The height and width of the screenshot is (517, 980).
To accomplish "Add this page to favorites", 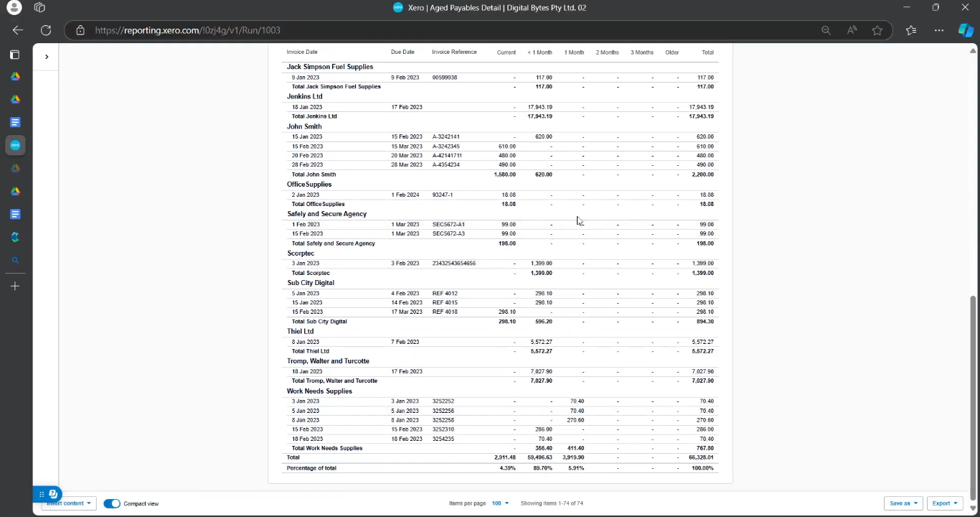I will (877, 30).
